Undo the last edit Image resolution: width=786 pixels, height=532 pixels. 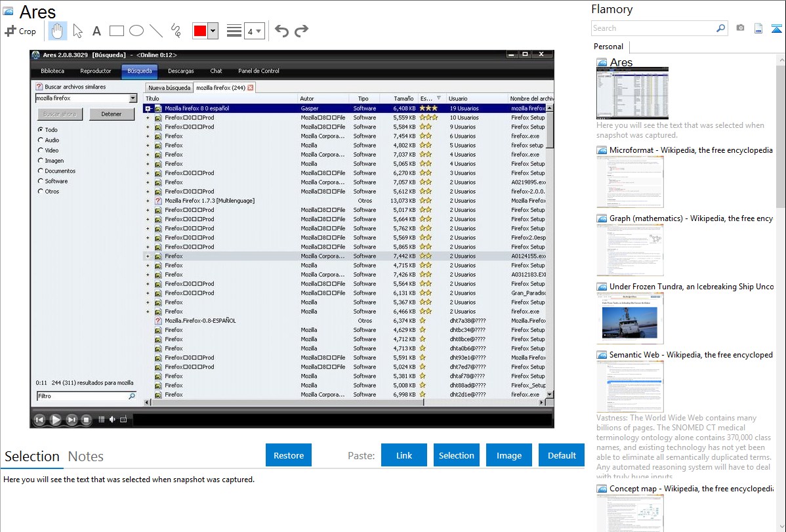coord(281,31)
